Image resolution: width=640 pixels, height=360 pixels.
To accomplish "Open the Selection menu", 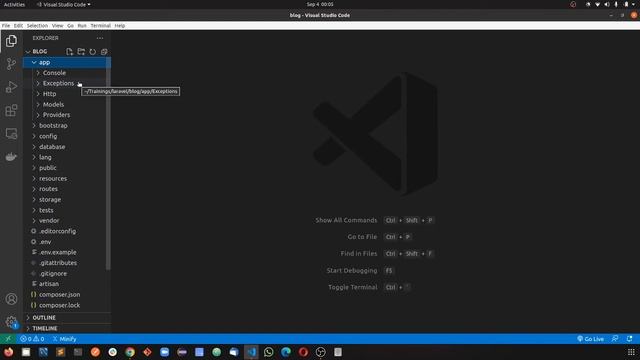I will [x=37, y=26].
